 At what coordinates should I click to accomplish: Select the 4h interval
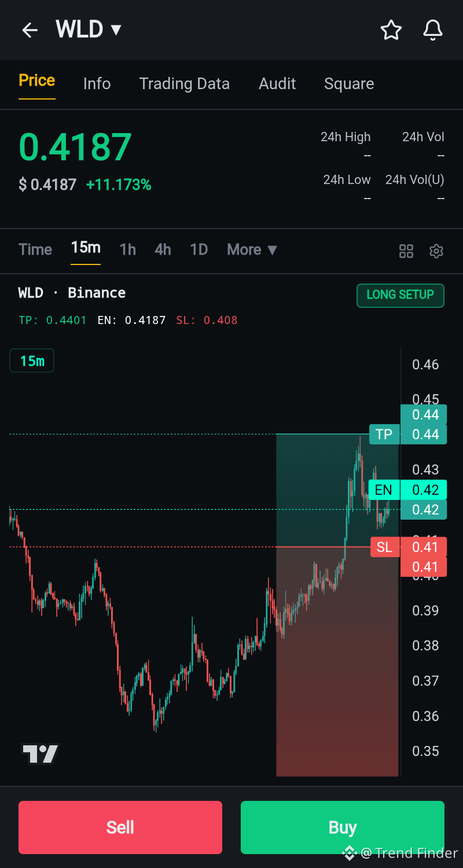coord(163,249)
